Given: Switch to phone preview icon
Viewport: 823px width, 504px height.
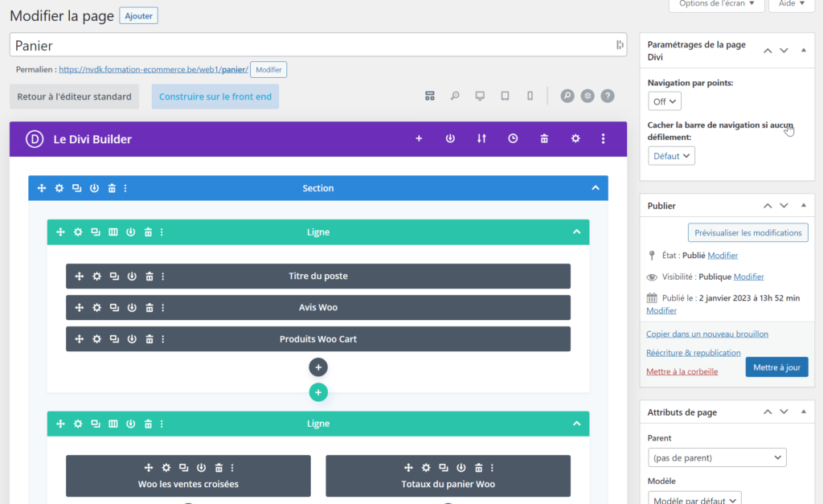Looking at the screenshot, I should (530, 96).
